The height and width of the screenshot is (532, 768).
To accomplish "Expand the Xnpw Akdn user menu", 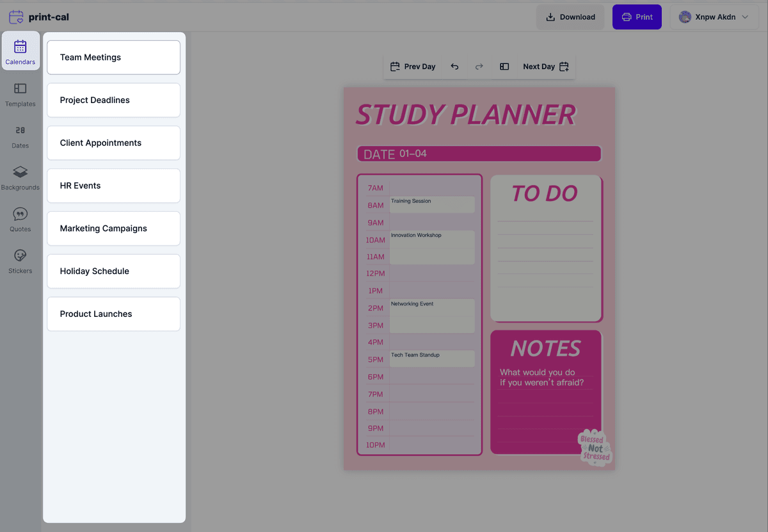I will (x=714, y=17).
